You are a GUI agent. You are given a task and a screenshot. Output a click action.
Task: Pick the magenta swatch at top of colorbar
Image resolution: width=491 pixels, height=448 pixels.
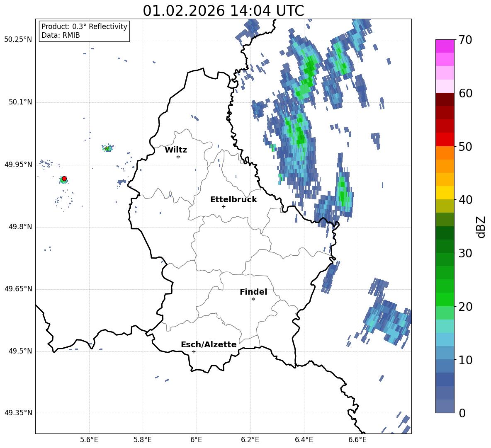pos(445,46)
